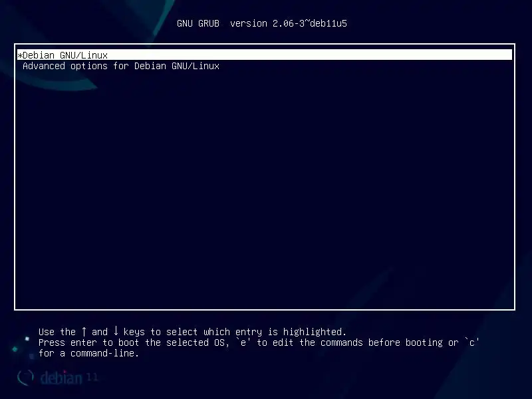This screenshot has height=399, width=532.
Task: Click the white highlight bar right of Debian GNU/Linux
Action: tap(309, 55)
